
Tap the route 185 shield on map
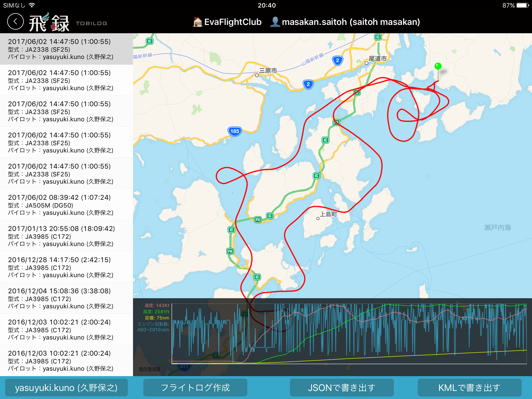click(x=235, y=131)
